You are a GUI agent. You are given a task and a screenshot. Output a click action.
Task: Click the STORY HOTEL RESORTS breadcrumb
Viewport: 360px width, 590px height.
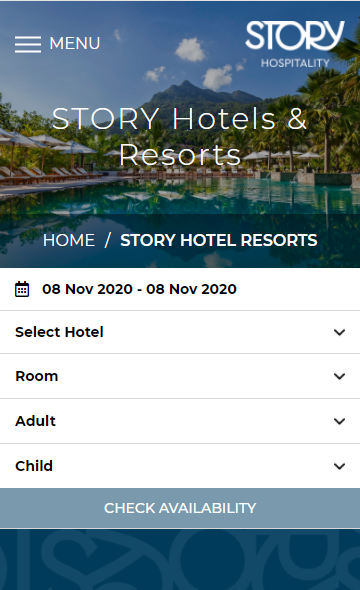tap(219, 240)
